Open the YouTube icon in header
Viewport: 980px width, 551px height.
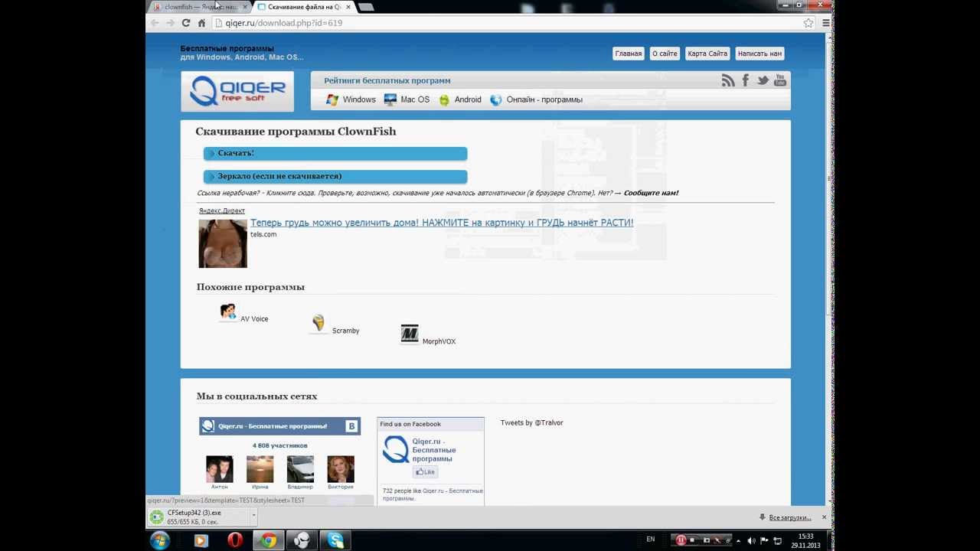tap(780, 80)
